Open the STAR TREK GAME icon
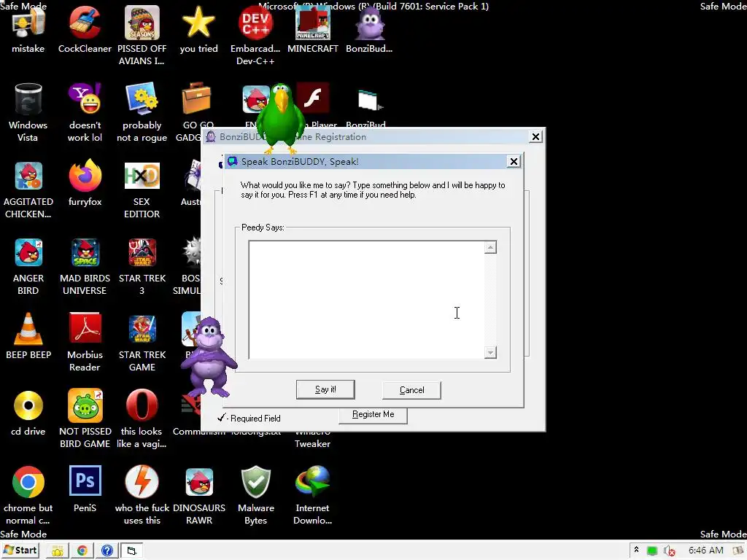The width and height of the screenshot is (747, 560). coord(142,329)
